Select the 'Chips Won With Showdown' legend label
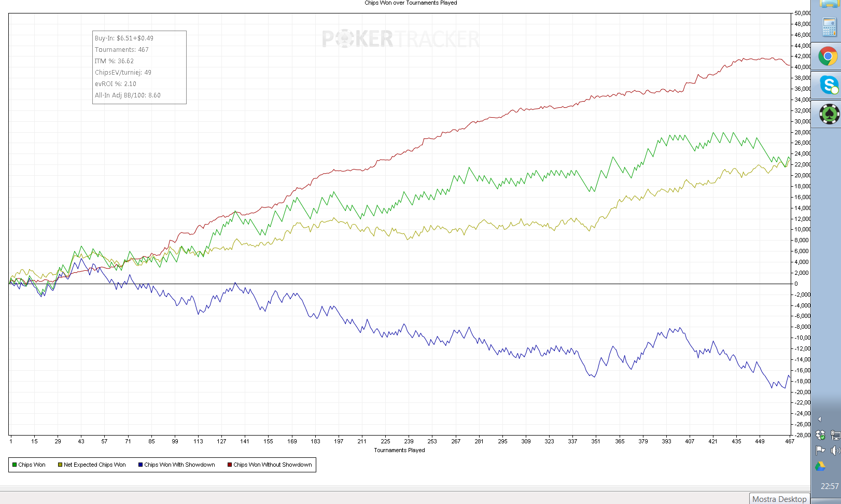 [x=179, y=465]
